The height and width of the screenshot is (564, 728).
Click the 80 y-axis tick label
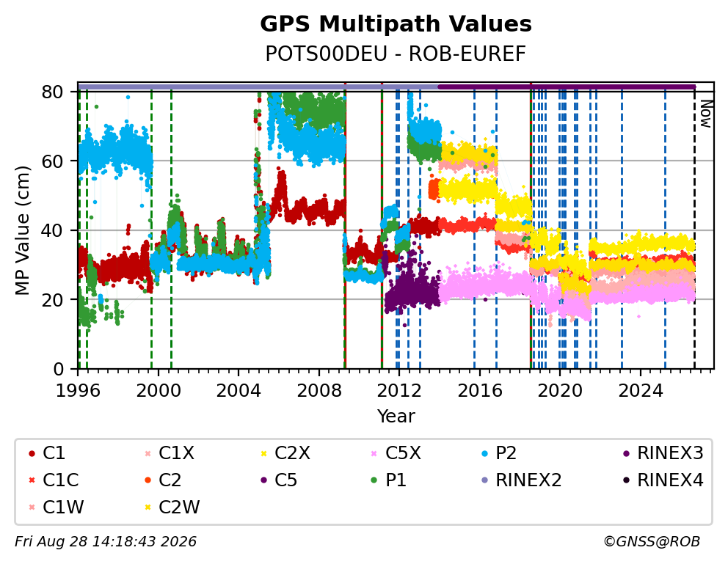(52, 92)
